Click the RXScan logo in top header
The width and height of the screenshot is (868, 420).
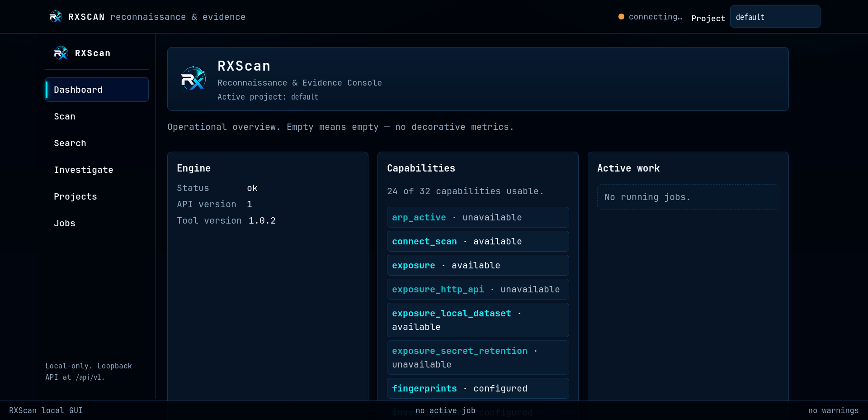coord(56,17)
